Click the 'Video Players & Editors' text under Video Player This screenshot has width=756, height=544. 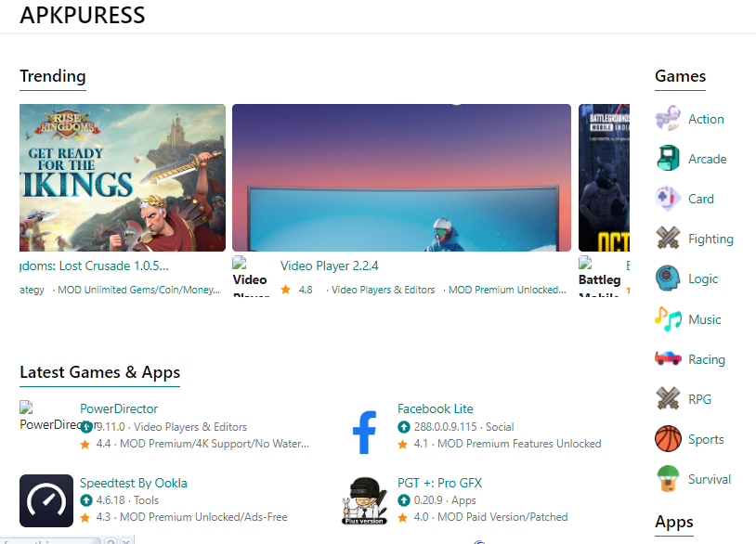384,290
